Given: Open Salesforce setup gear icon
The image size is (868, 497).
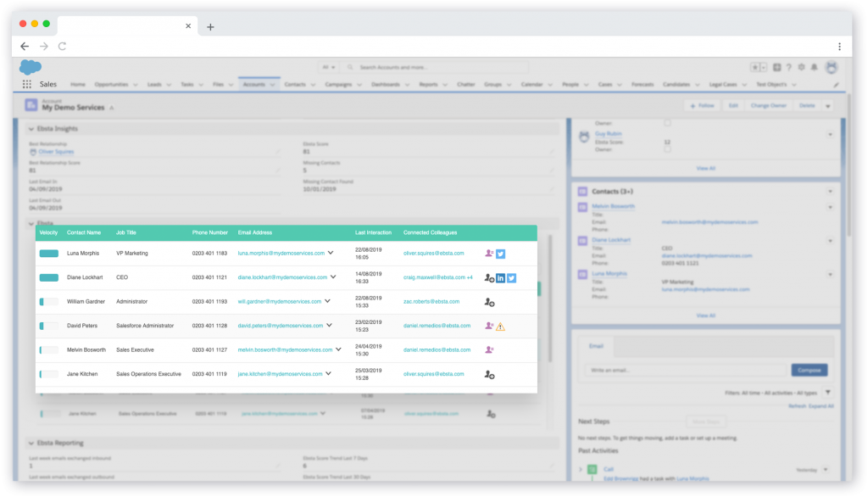Looking at the screenshot, I should [x=800, y=67].
